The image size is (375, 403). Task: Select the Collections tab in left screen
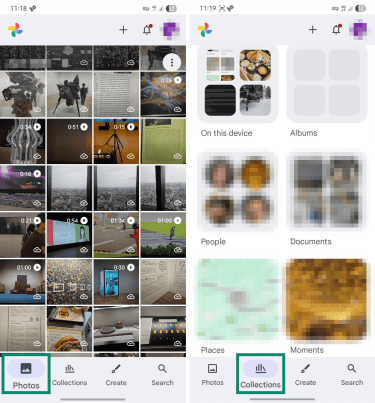[x=70, y=375]
